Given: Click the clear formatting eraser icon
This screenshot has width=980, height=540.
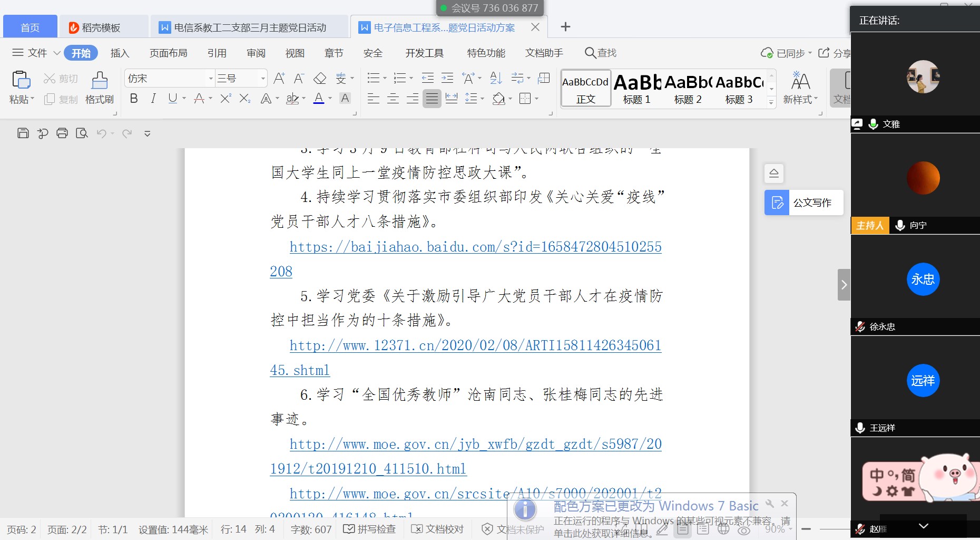Looking at the screenshot, I should (319, 79).
